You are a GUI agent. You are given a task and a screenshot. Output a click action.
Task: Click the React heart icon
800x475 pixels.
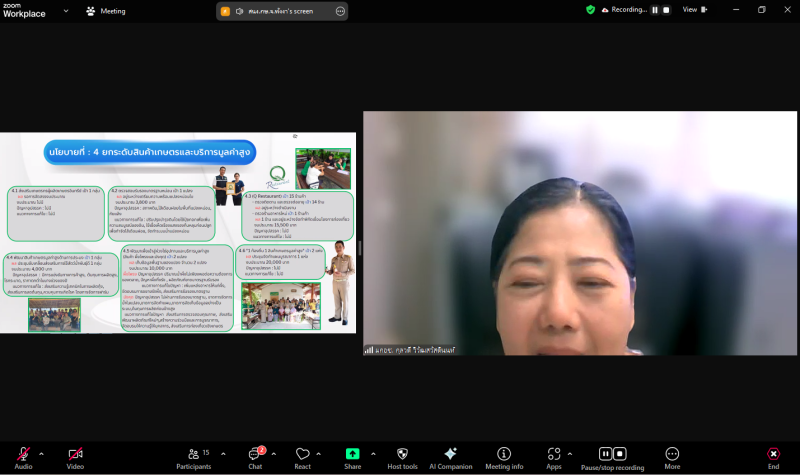click(302, 454)
